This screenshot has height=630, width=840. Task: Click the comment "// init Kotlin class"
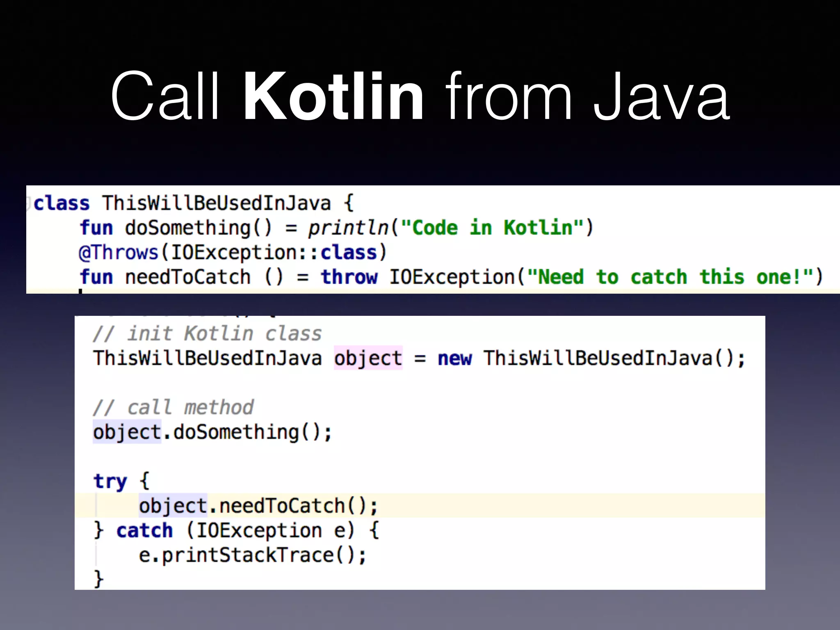point(207,333)
